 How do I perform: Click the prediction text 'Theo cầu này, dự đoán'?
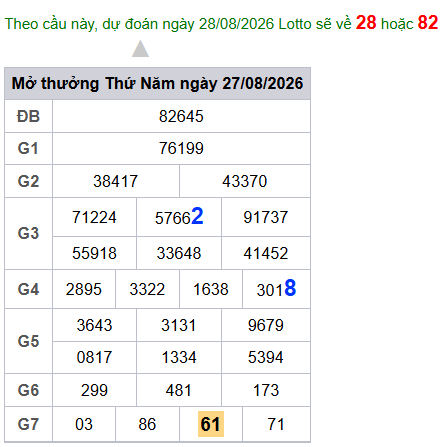pos(81,24)
